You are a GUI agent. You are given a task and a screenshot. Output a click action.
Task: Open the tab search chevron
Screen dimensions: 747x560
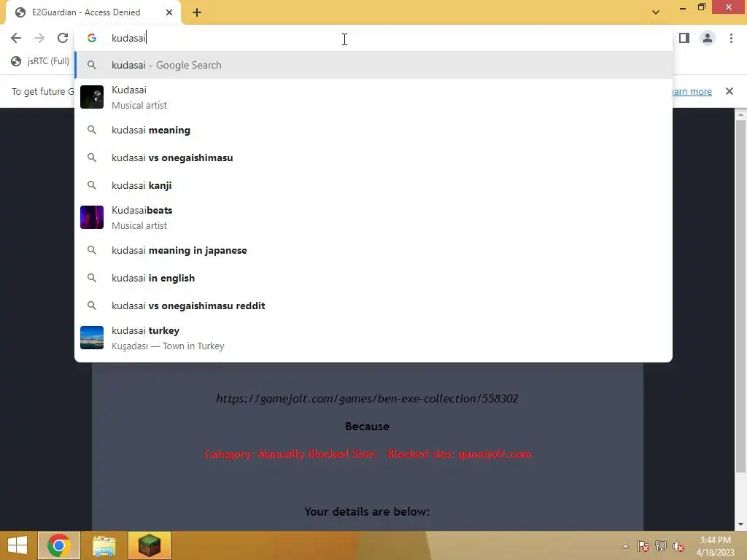click(656, 12)
